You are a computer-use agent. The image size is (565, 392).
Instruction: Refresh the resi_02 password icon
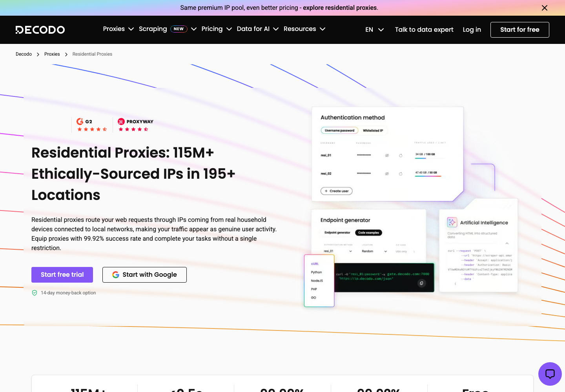coord(401,174)
